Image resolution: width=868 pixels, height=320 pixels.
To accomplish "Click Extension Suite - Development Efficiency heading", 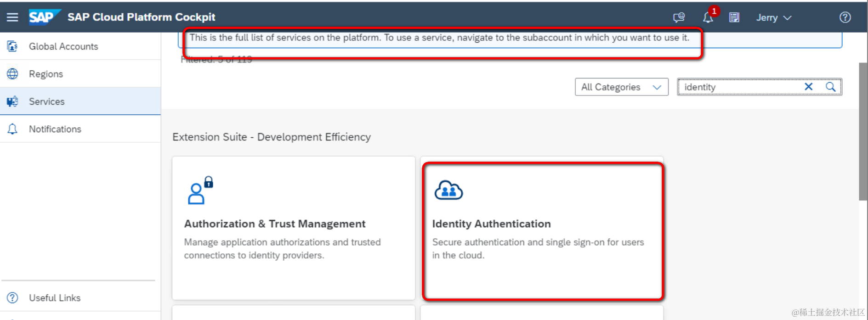I will click(272, 137).
